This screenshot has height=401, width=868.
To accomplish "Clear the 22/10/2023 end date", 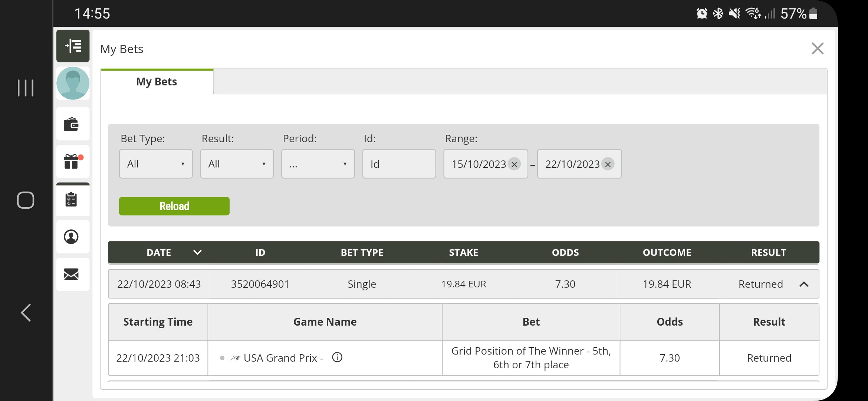I will pos(608,164).
